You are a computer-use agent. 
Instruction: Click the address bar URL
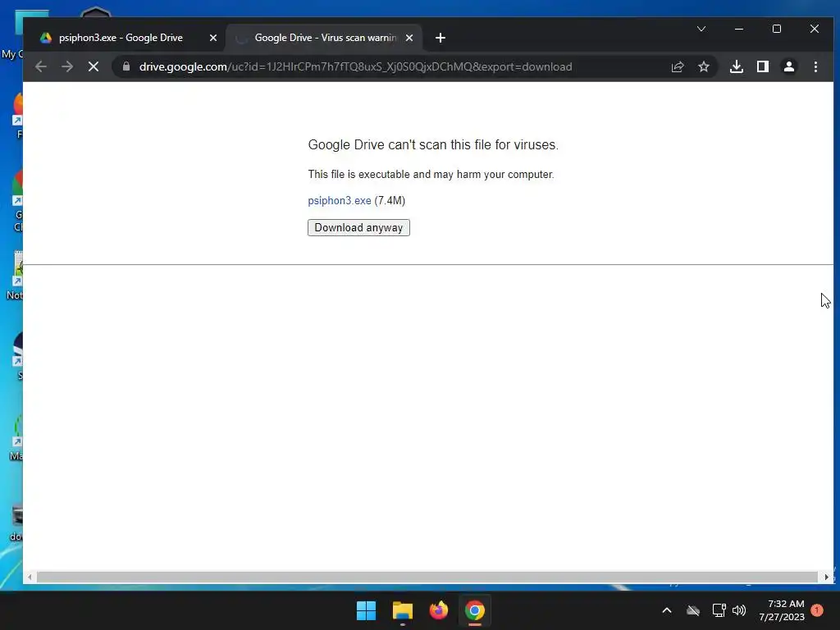click(355, 66)
